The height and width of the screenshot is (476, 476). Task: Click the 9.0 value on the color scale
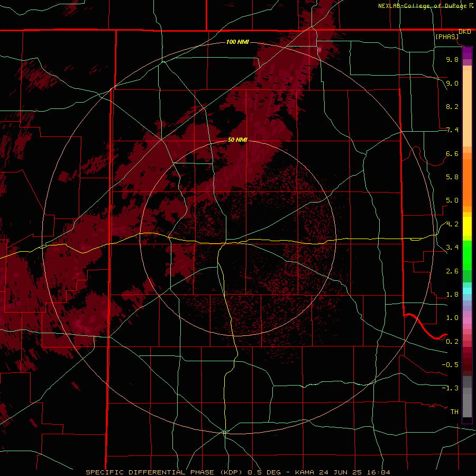(x=452, y=84)
